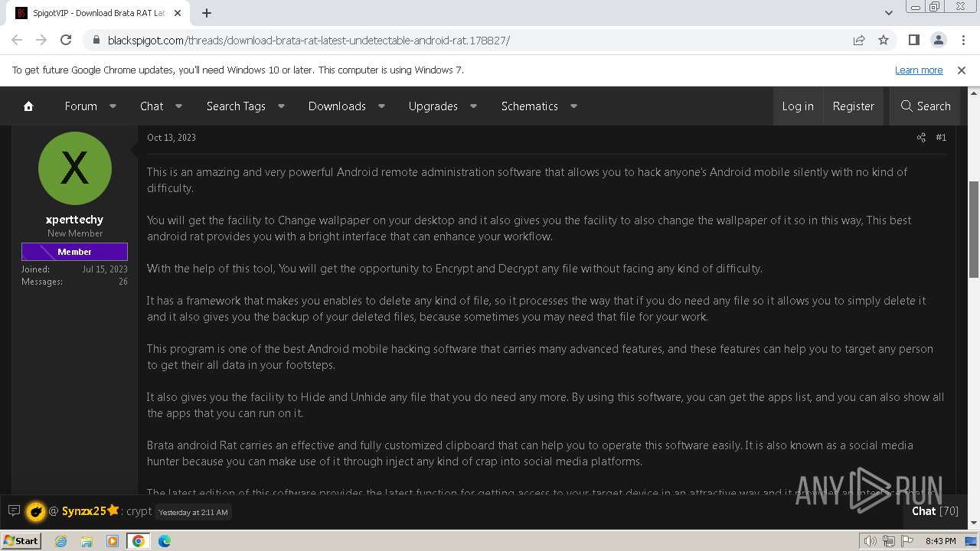Click the browser back arrow
Screen dimensions: 980x551
pyautogui.click(x=17, y=40)
